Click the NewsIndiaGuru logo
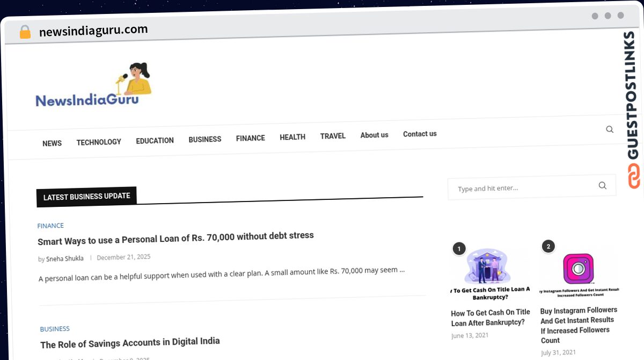 coord(93,84)
